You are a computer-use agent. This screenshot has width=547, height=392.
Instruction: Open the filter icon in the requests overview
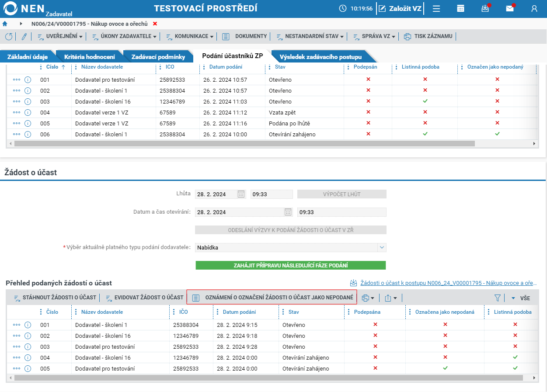(497, 298)
